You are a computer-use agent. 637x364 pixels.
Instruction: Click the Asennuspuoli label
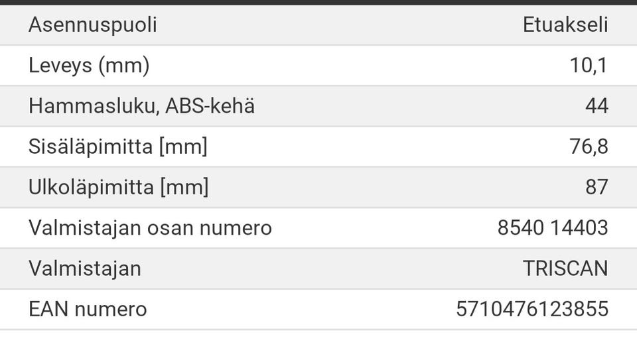tap(92, 25)
